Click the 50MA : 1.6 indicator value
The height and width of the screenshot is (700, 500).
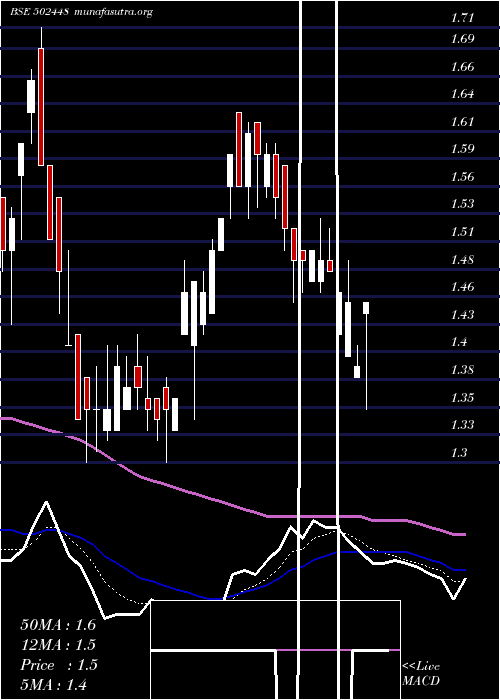[x=58, y=625]
